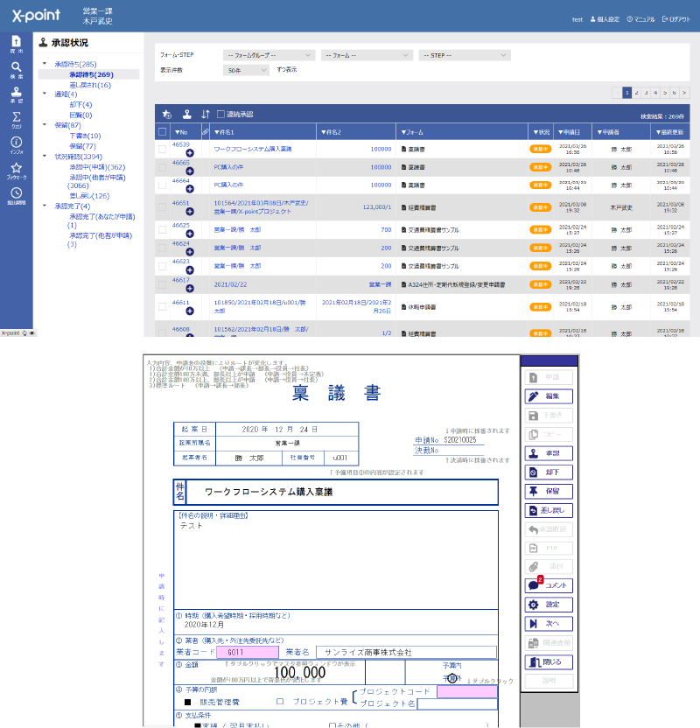Sort the table by the No column header
700x728 pixels.
181,132
